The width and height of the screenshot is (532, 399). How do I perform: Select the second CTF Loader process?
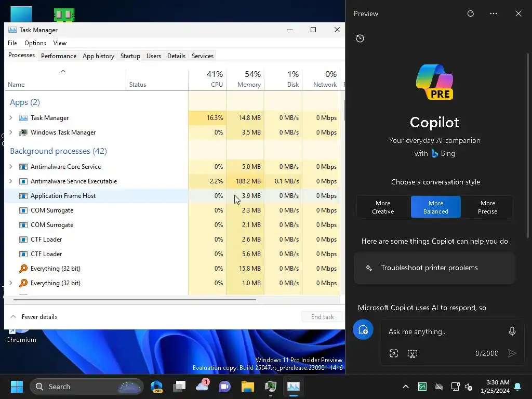click(172, 254)
